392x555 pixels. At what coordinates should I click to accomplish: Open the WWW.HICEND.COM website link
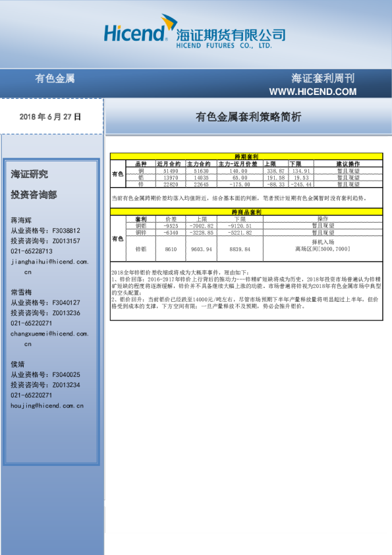[313, 92]
